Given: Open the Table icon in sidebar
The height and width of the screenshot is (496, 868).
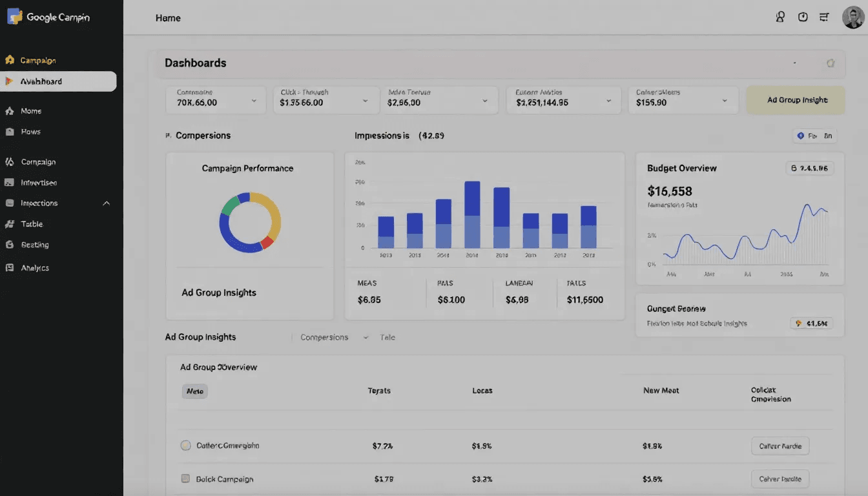Looking at the screenshot, I should [10, 224].
